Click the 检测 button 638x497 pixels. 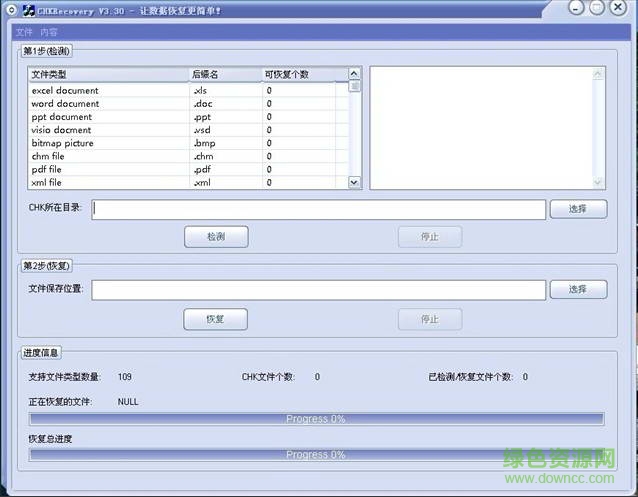click(x=216, y=236)
